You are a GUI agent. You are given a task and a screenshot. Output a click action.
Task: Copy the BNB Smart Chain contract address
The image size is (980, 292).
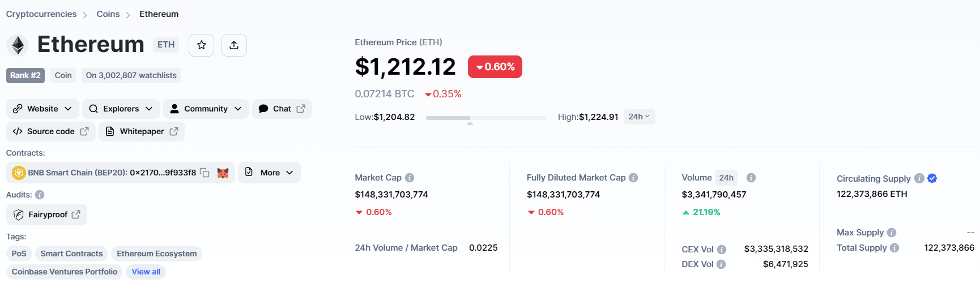click(205, 173)
